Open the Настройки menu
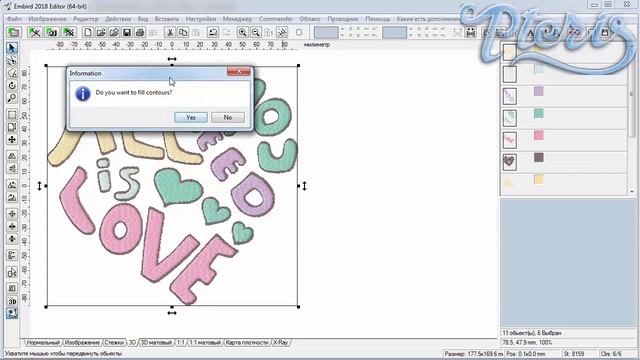 pyautogui.click(x=201, y=19)
